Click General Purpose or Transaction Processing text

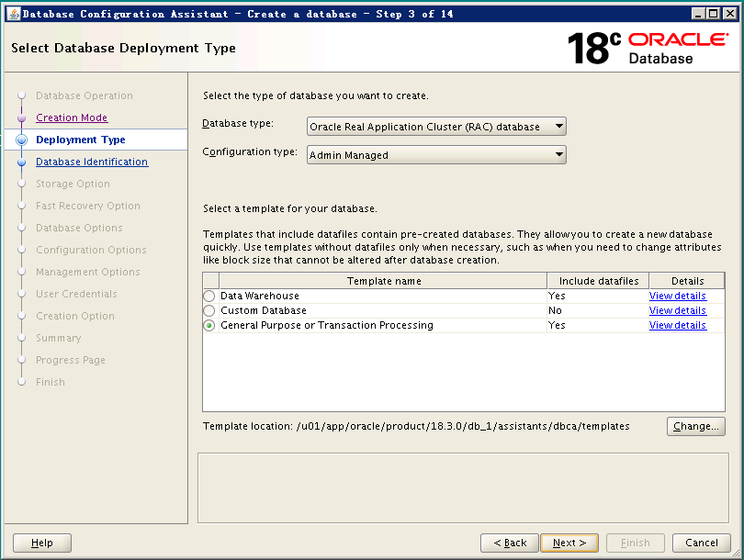point(327,325)
